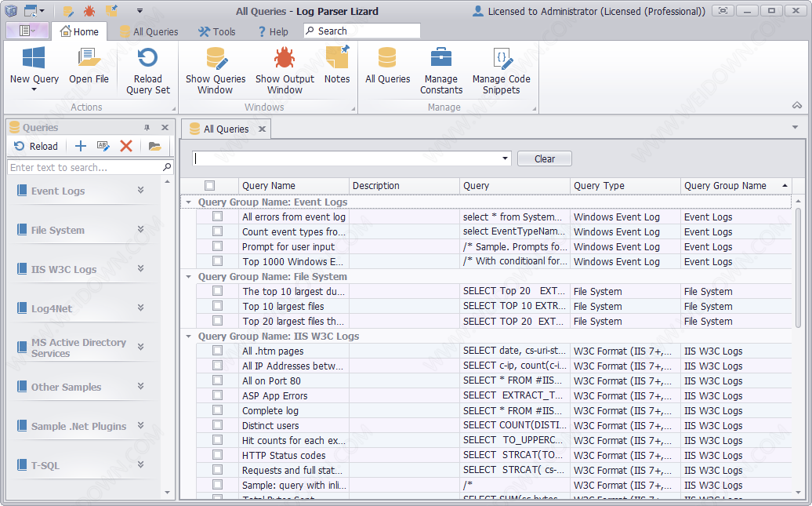Reload the Queries panel
812x506 pixels.
pyautogui.click(x=36, y=146)
